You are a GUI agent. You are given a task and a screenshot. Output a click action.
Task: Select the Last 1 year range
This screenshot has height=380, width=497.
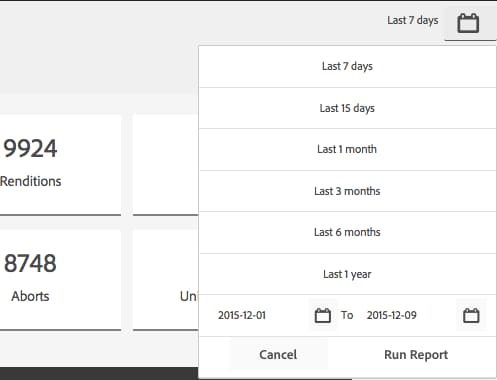(x=347, y=274)
